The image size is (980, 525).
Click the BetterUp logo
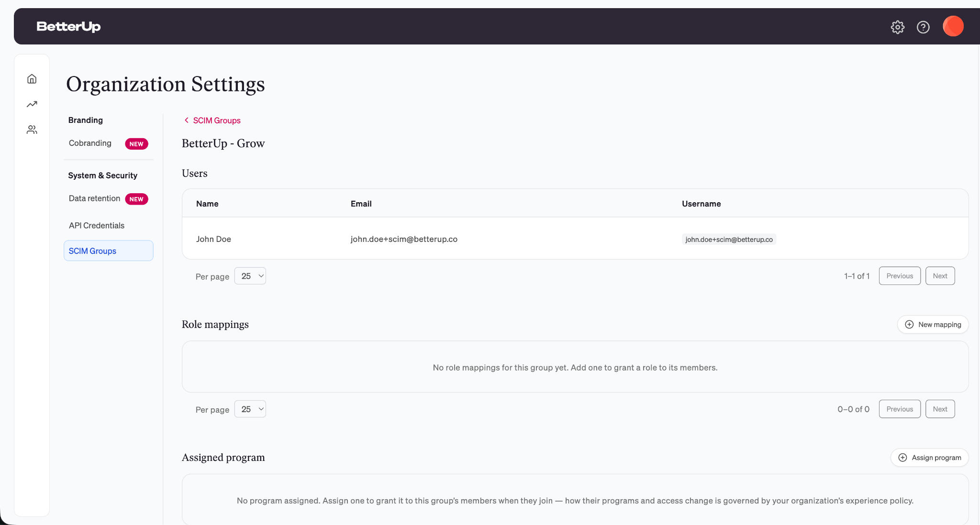coord(68,26)
